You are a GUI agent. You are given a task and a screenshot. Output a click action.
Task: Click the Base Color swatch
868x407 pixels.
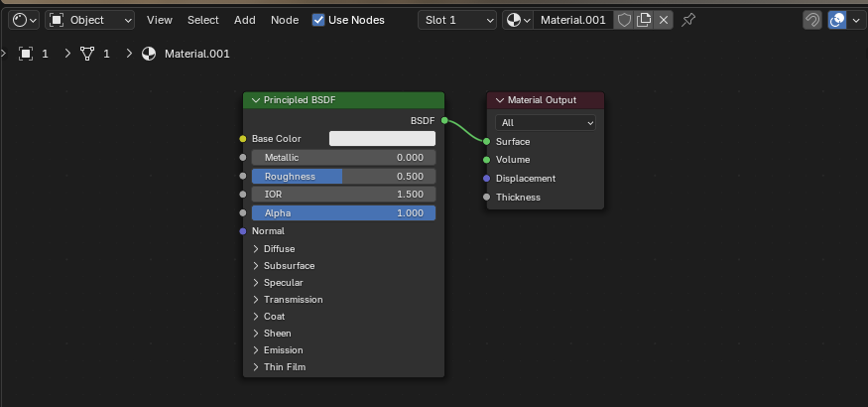tap(382, 139)
